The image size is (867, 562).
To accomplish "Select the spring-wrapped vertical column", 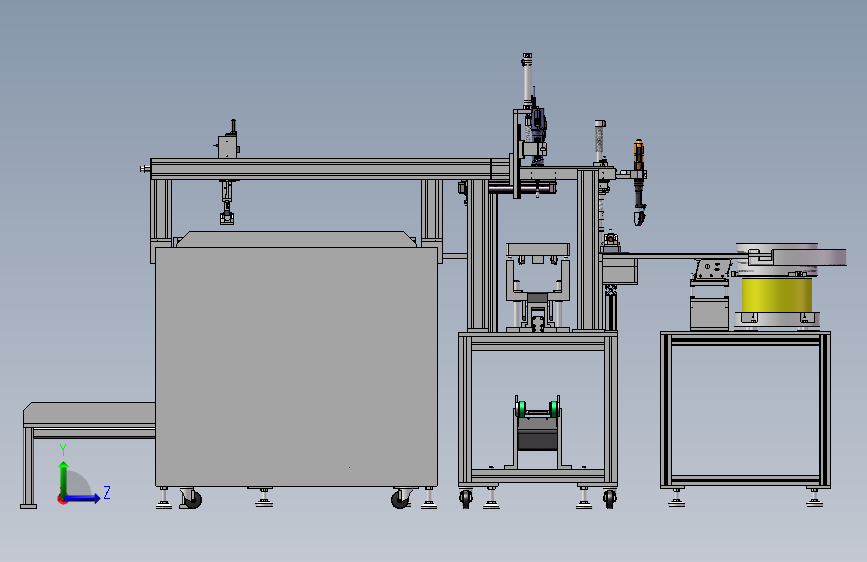I will point(600,142).
